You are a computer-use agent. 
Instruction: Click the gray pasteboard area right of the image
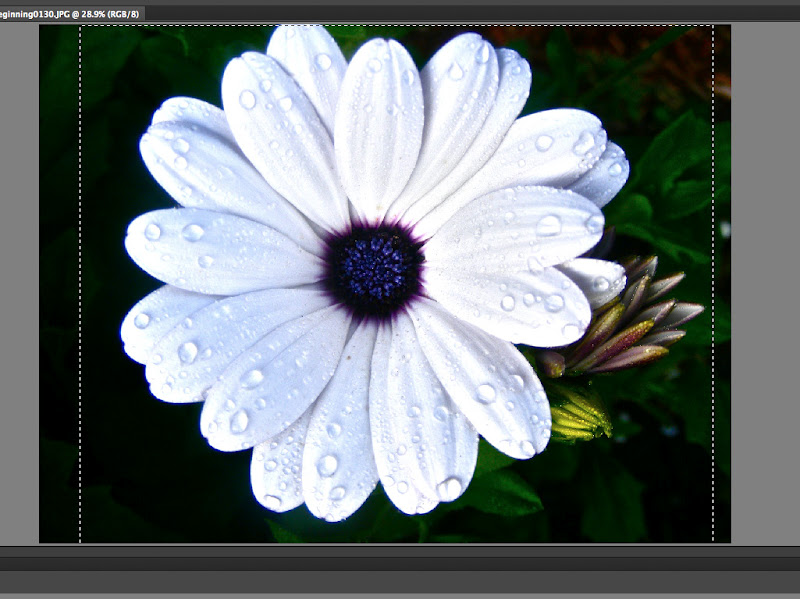760,300
